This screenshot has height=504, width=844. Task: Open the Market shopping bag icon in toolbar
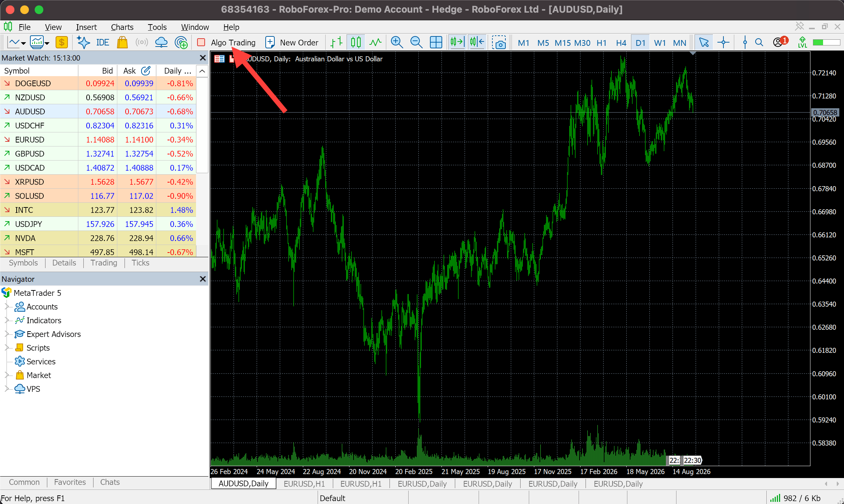click(x=122, y=43)
